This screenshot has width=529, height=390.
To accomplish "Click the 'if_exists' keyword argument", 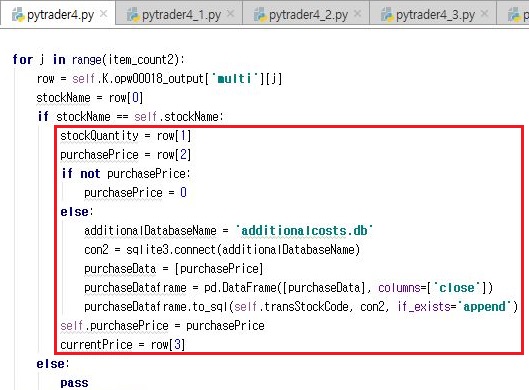I will coord(424,307).
